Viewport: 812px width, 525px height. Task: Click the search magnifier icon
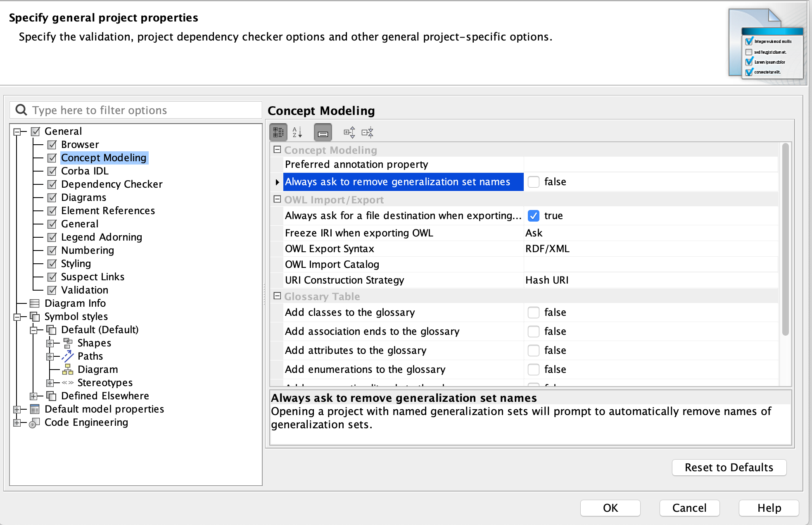coord(21,110)
